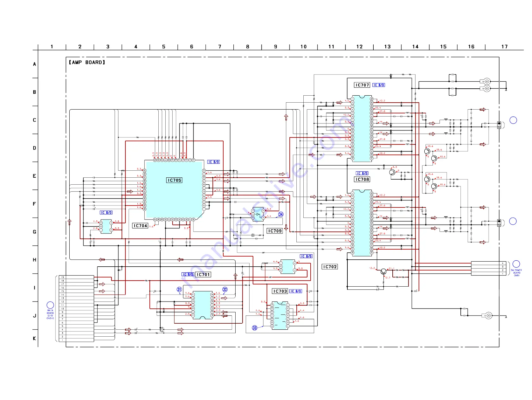The height and width of the screenshot is (400, 532).
Task: Click the IC707 label
Action: [362, 85]
